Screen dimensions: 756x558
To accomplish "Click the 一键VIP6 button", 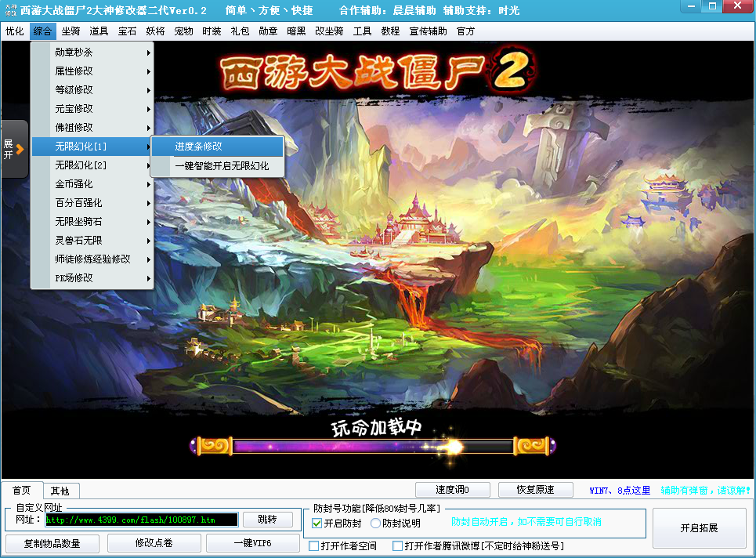I will point(252,543).
